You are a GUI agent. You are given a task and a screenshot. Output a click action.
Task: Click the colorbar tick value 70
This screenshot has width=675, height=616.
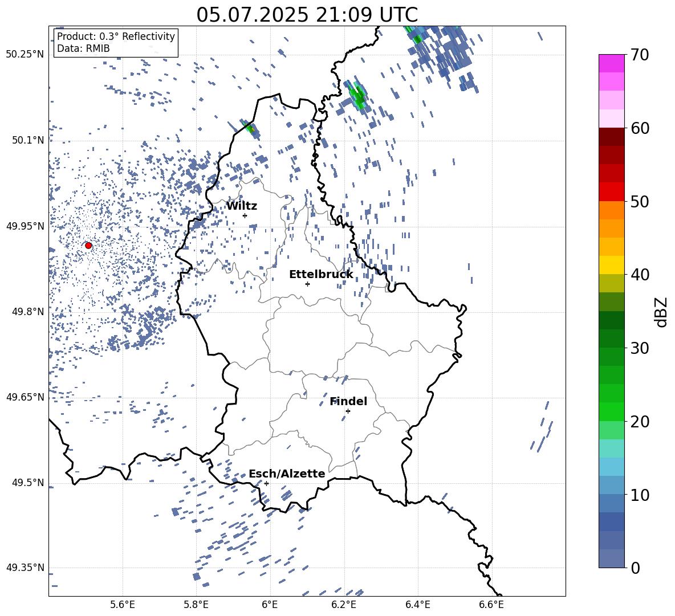tap(640, 55)
